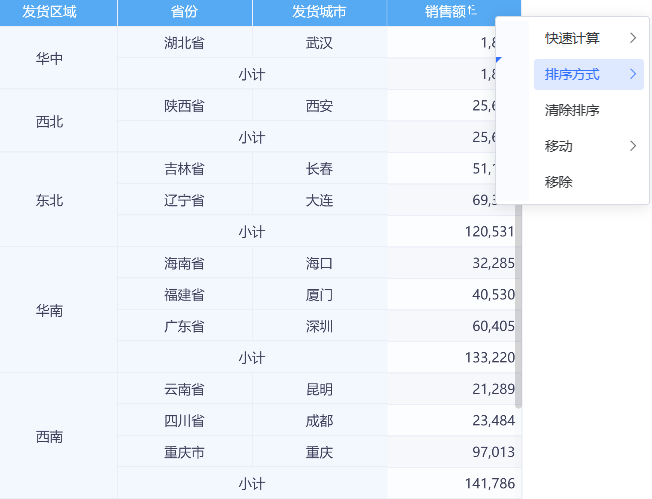Viewport: 652px width, 499px height.
Task: Select the 32,285 sales value
Action: point(493,263)
